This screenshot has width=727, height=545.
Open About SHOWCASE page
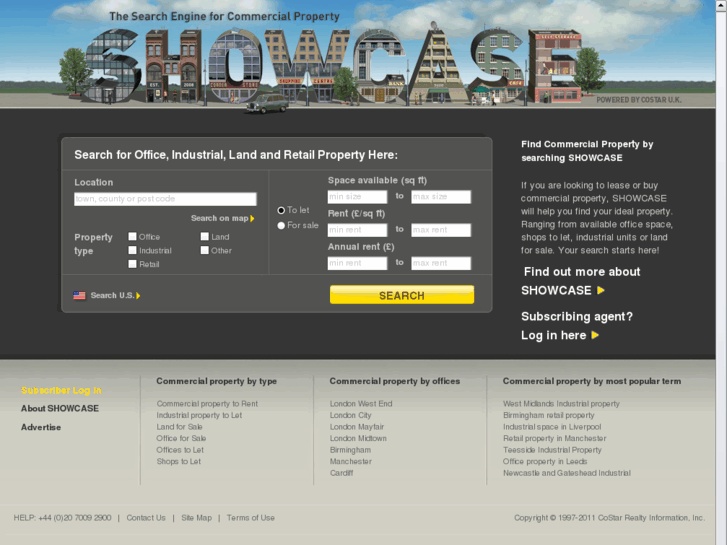[x=60, y=409]
